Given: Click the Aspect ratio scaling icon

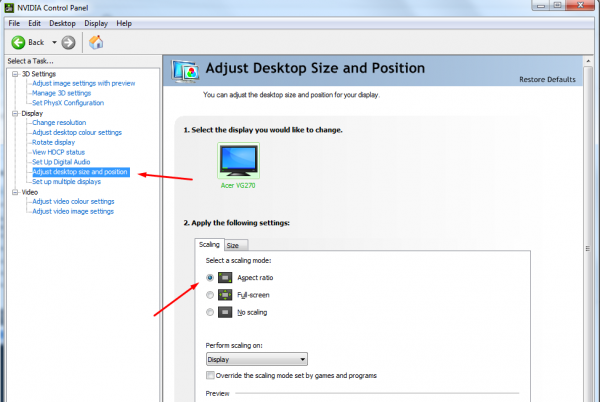Looking at the screenshot, I should tap(226, 277).
